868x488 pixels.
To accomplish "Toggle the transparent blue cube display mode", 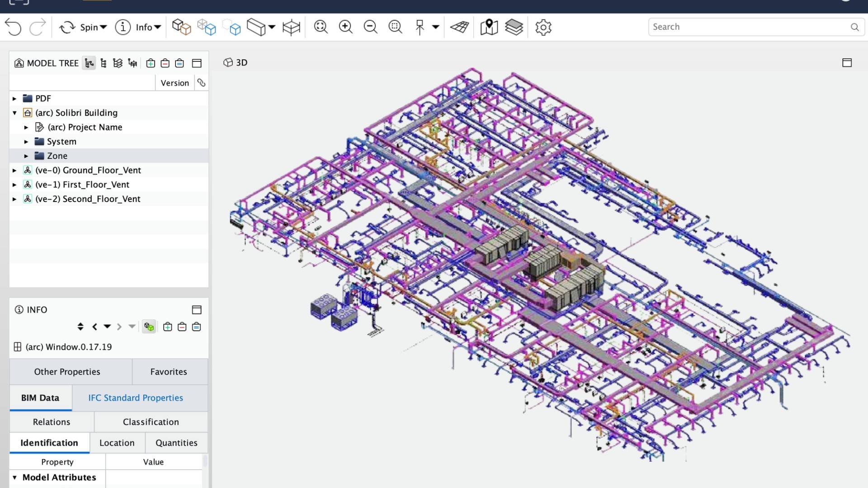I will click(x=207, y=27).
